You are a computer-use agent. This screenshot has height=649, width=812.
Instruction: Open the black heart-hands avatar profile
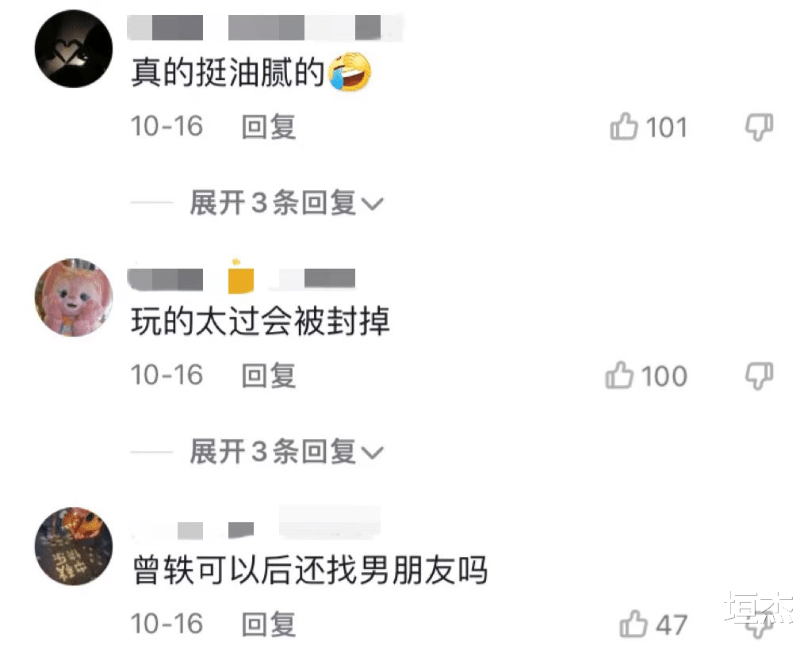click(74, 48)
